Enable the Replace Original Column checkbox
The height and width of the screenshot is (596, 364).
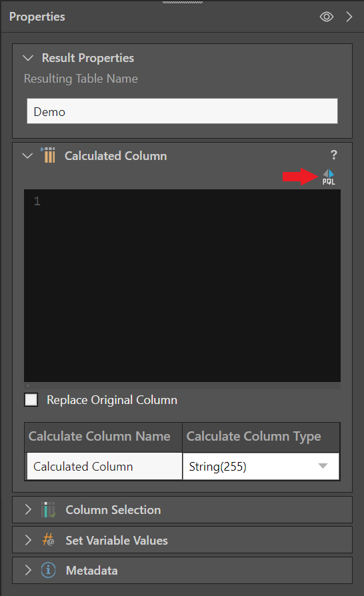[x=31, y=400]
